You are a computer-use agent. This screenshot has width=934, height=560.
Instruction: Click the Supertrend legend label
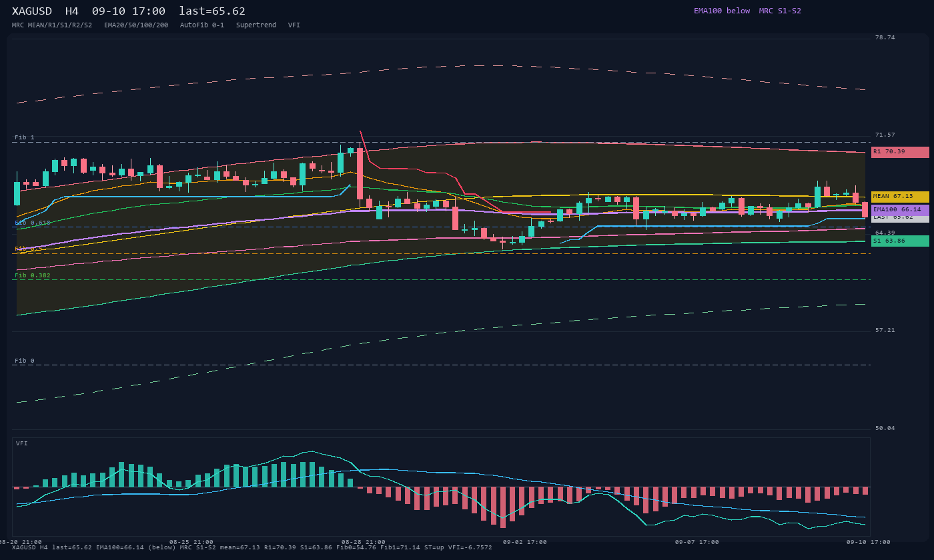[x=256, y=25]
